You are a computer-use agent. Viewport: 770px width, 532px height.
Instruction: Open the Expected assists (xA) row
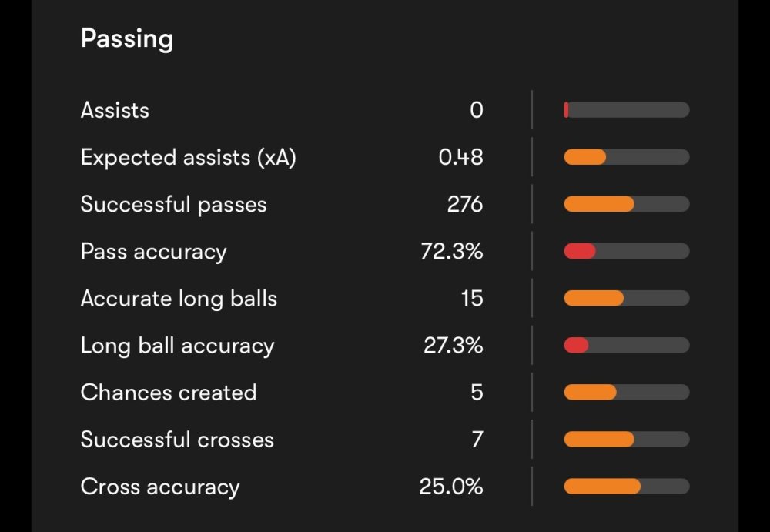(188, 157)
